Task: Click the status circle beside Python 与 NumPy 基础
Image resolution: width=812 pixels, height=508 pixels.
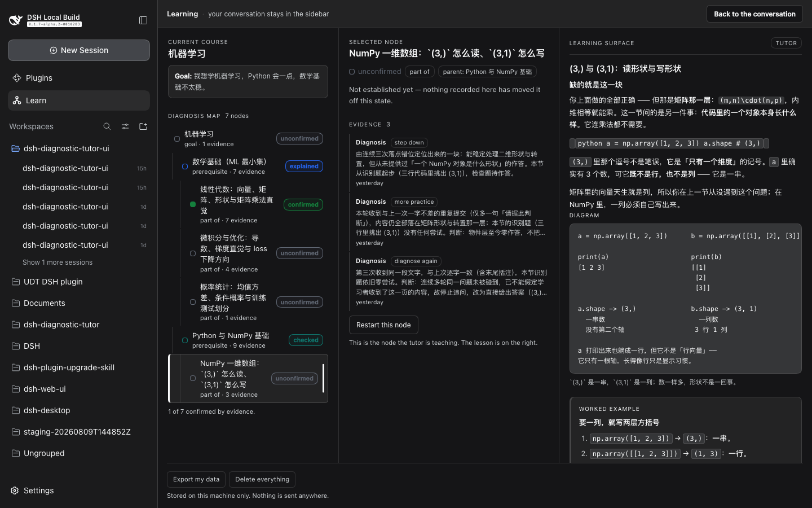Action: pos(185,340)
